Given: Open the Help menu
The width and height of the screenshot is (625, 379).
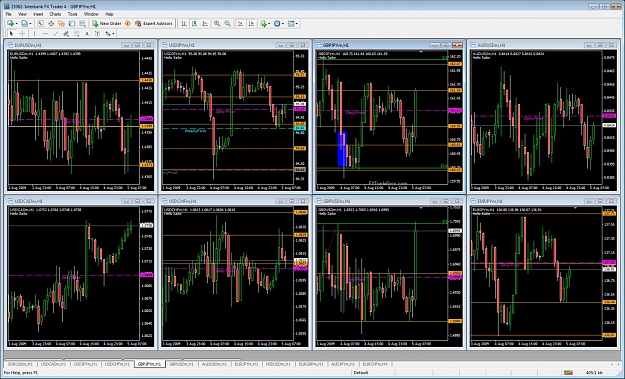Looking at the screenshot, I should pos(109,14).
